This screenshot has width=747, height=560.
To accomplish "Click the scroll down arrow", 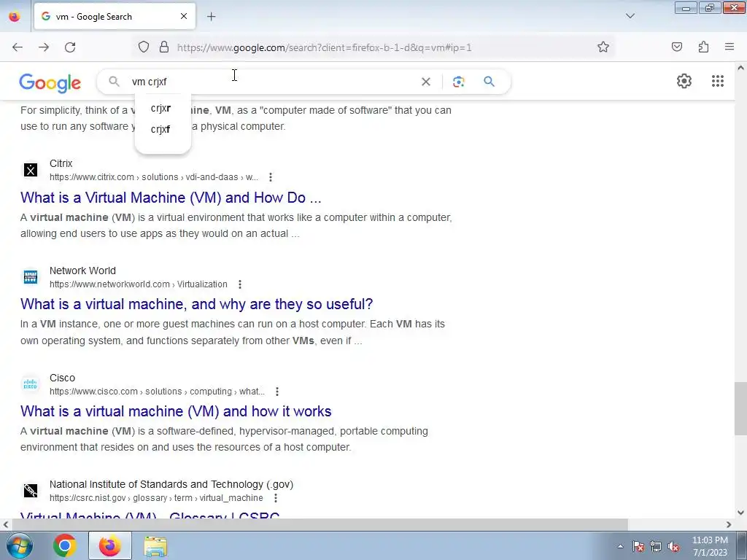I will coord(740,513).
